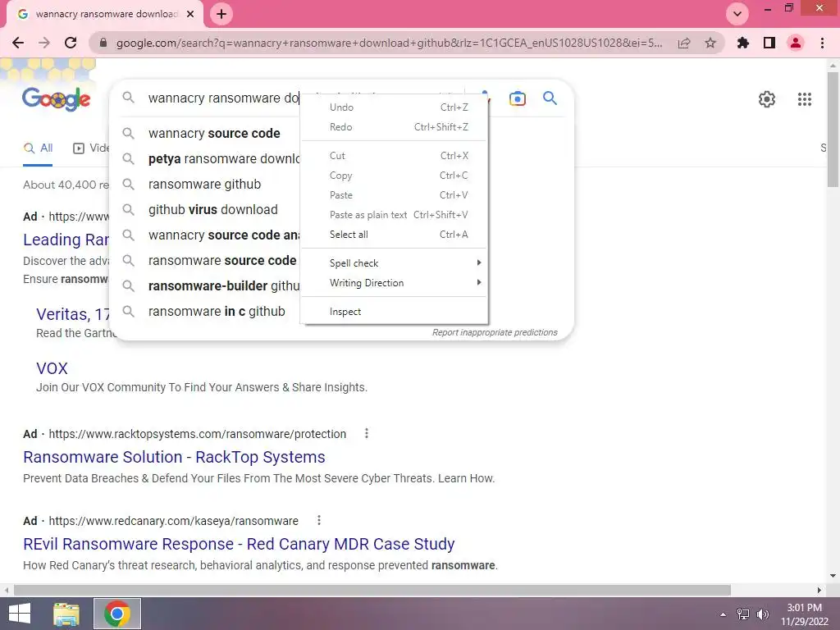
Task: Pick suggestion github virus download
Action: click(212, 210)
